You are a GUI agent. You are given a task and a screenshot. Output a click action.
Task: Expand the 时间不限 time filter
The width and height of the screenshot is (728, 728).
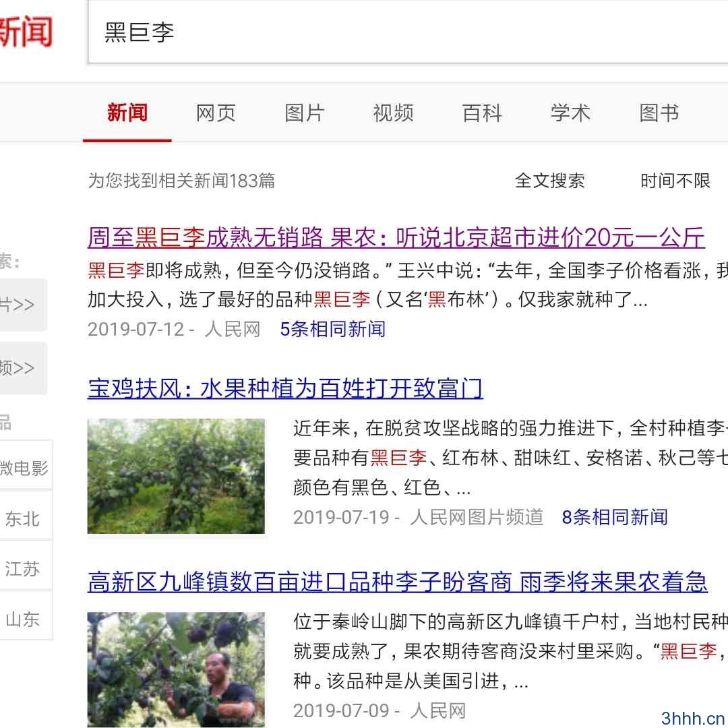(675, 181)
